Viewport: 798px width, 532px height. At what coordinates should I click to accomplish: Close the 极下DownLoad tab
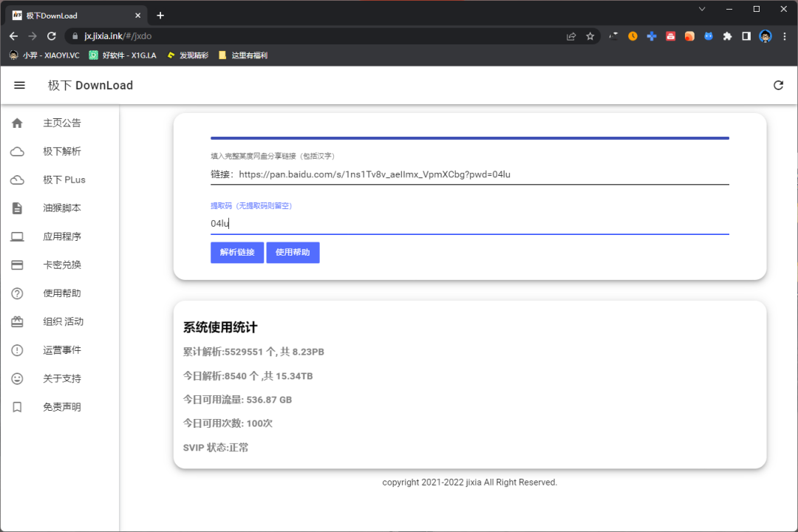pyautogui.click(x=137, y=16)
